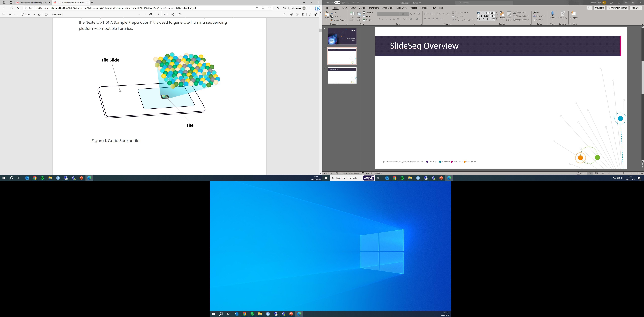Click the Arrange shapes button
Screen dimensions: 644x317
click(x=501, y=15)
